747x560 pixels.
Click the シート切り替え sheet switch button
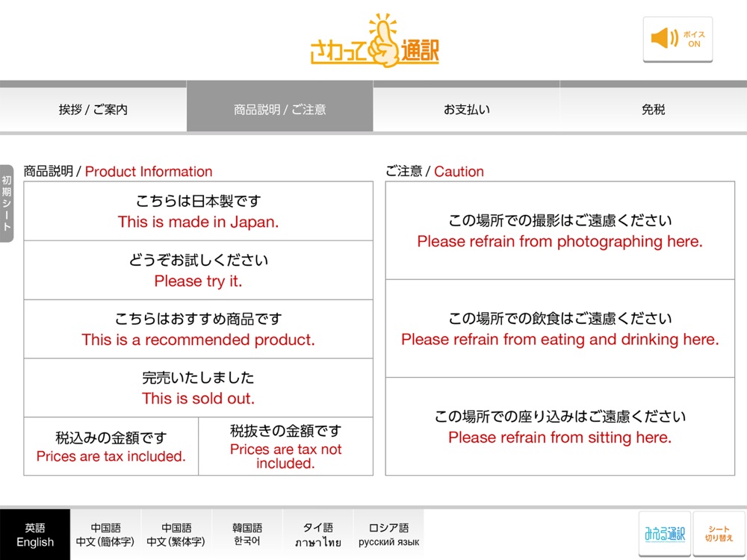[x=719, y=533]
